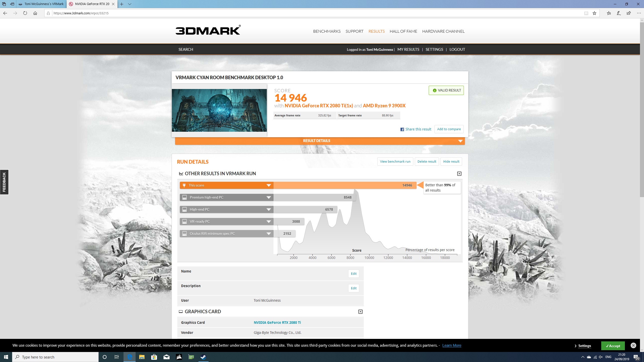Open File Explorer from taskbar
The width and height of the screenshot is (644, 362).
click(142, 357)
